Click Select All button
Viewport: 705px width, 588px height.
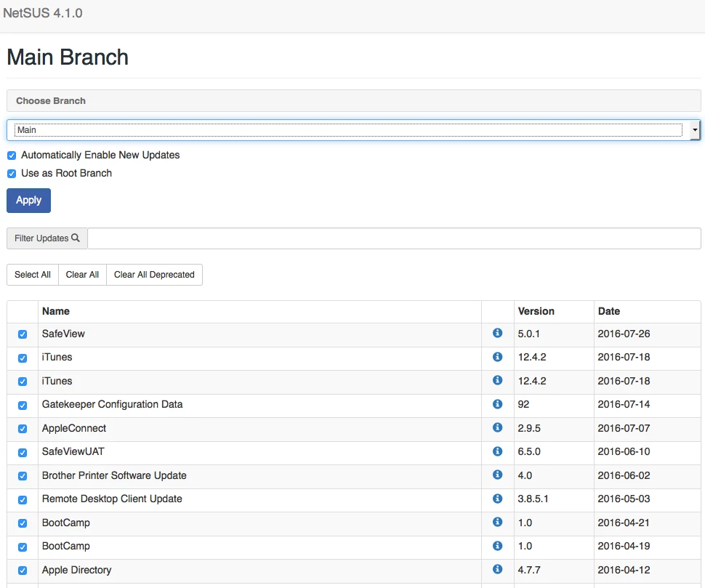click(33, 275)
